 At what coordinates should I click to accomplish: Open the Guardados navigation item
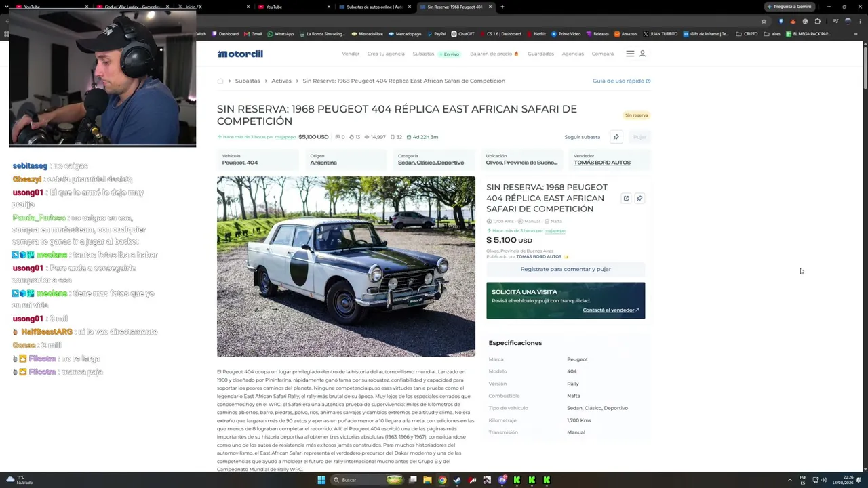[x=540, y=54]
